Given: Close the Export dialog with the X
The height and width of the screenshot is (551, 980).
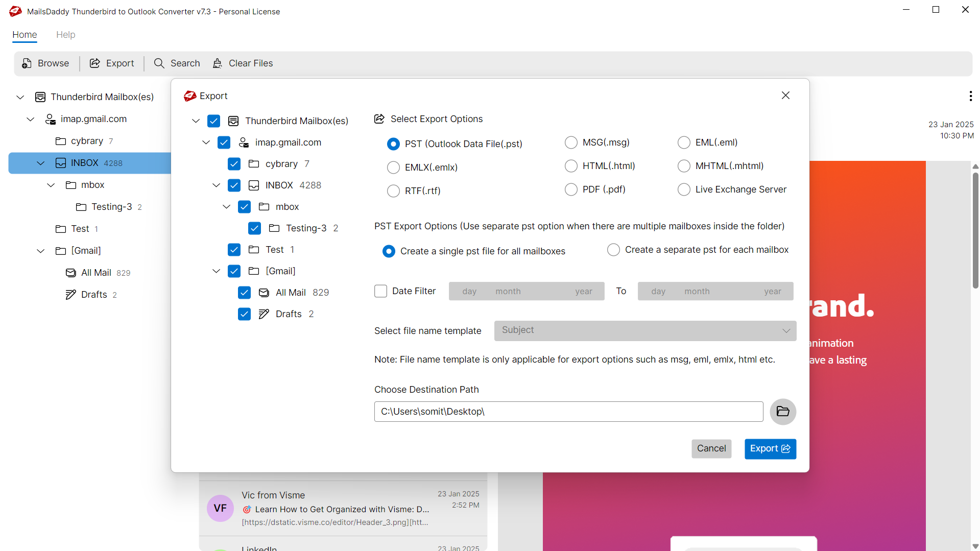Looking at the screenshot, I should [785, 95].
